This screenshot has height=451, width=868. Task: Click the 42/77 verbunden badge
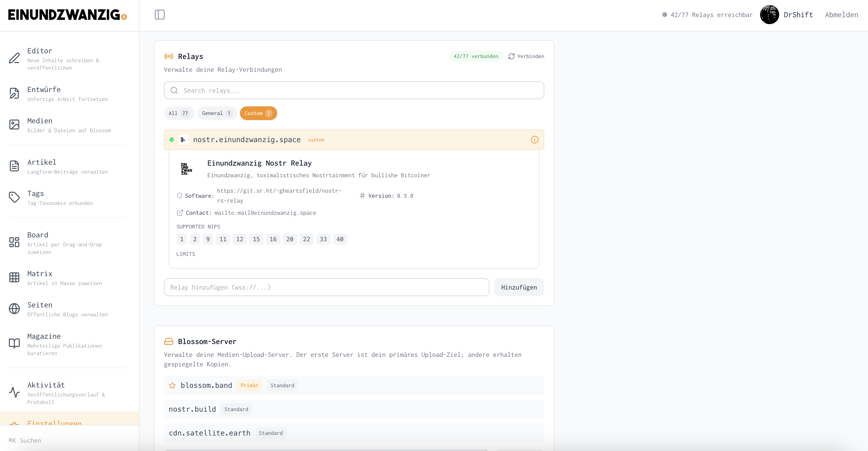pos(475,56)
